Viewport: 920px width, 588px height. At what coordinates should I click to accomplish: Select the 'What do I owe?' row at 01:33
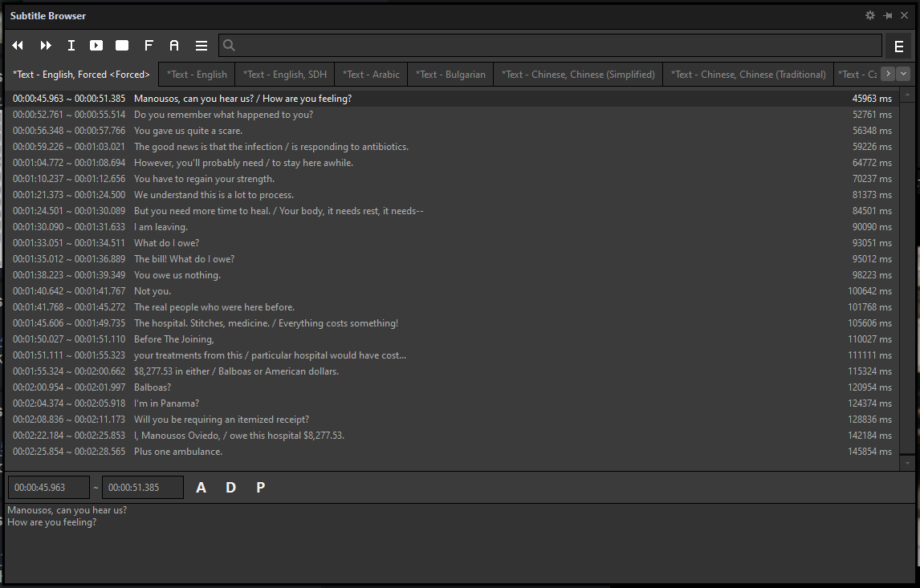pyautogui.click(x=452, y=243)
